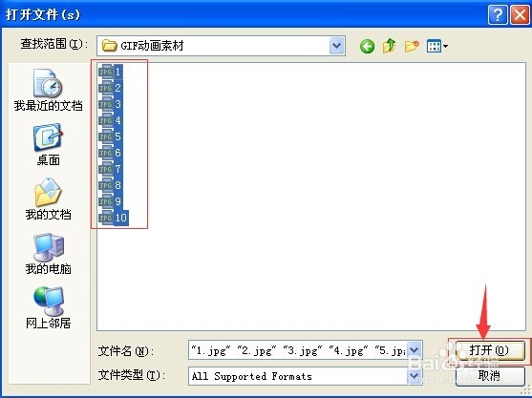Expand the 查找范围 folder dropdown
The image size is (532, 398).
click(337, 46)
